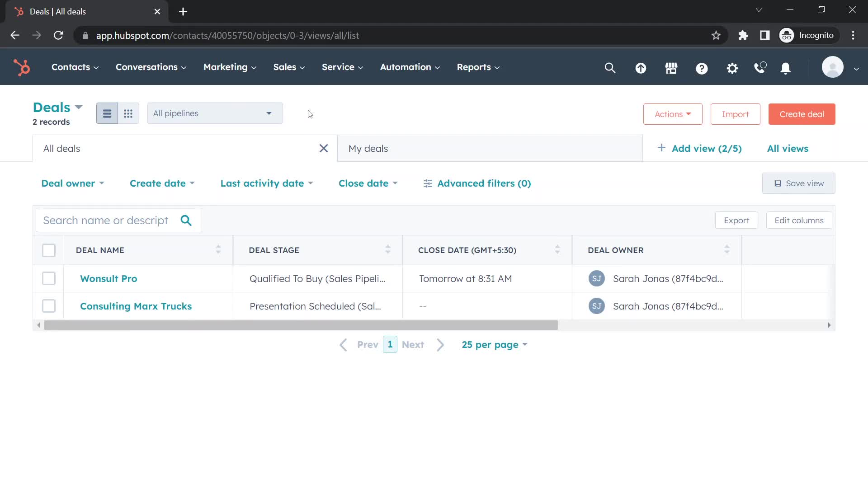
Task: Toggle the checkbox for Wonsult Pro
Action: 48,278
